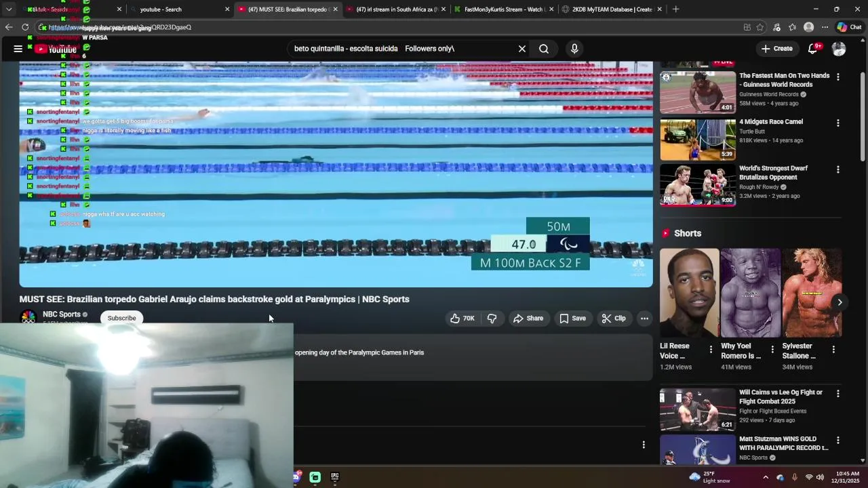This screenshot has width=868, height=488.
Task: Go back in browser history
Action: point(9,27)
